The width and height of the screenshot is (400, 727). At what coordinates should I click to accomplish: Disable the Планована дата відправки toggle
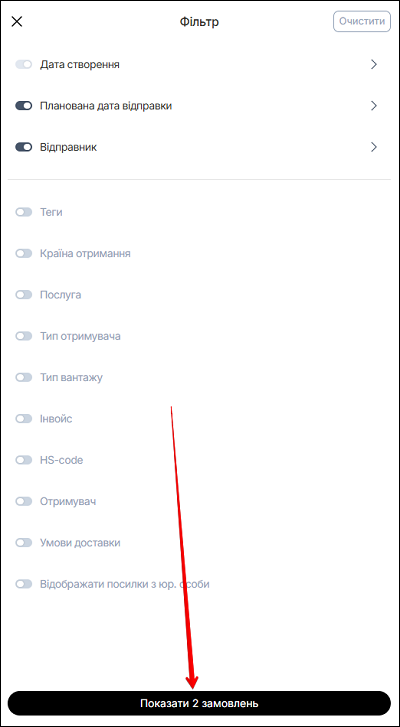tap(24, 106)
